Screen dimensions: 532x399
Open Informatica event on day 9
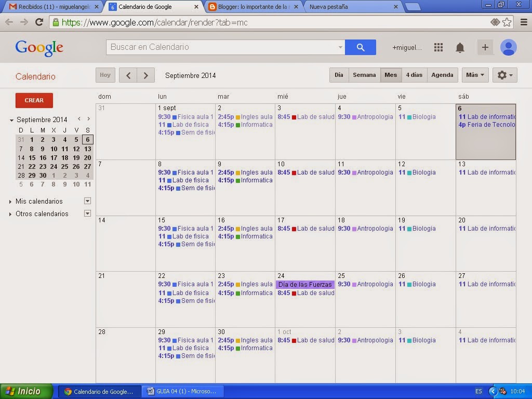pos(245,180)
